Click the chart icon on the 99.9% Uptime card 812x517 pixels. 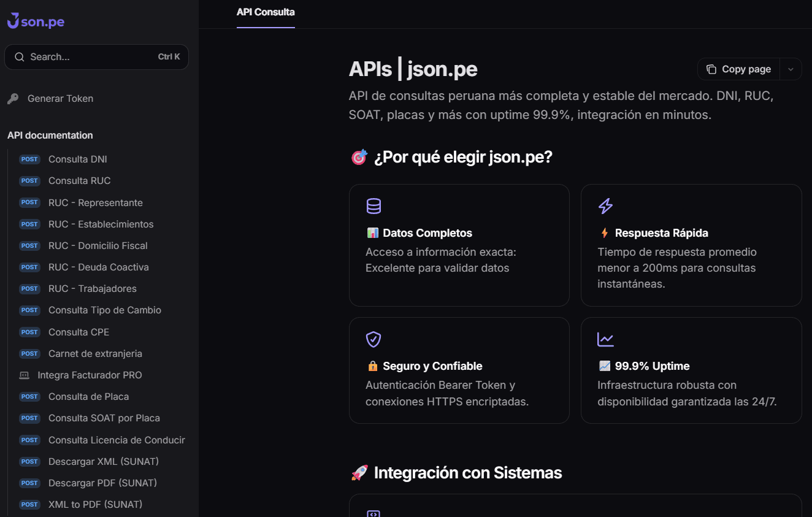605,339
